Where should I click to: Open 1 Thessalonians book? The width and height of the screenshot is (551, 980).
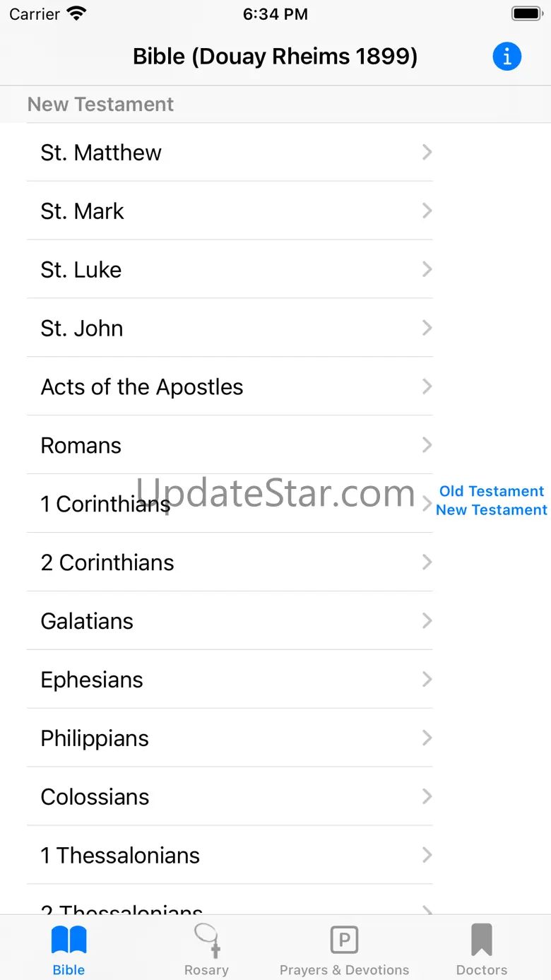pyautogui.click(x=120, y=856)
